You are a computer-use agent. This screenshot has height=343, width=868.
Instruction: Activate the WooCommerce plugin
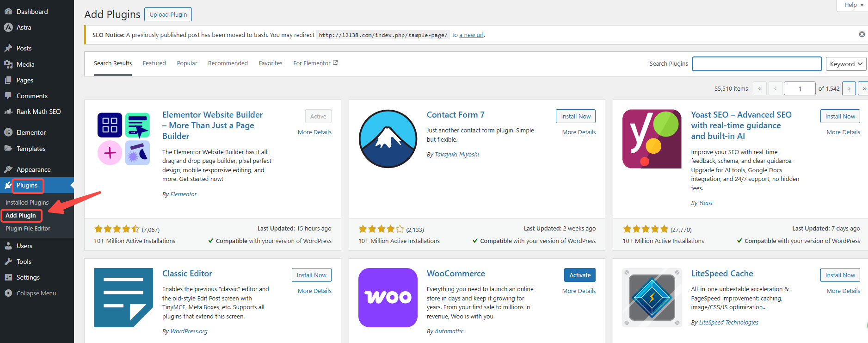pyautogui.click(x=579, y=275)
